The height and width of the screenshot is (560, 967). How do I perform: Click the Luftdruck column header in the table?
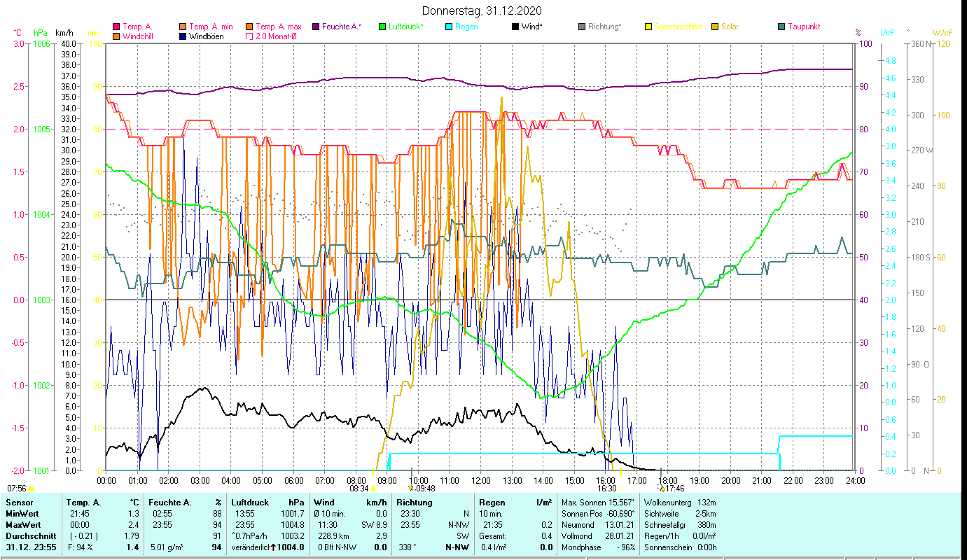[x=251, y=503]
